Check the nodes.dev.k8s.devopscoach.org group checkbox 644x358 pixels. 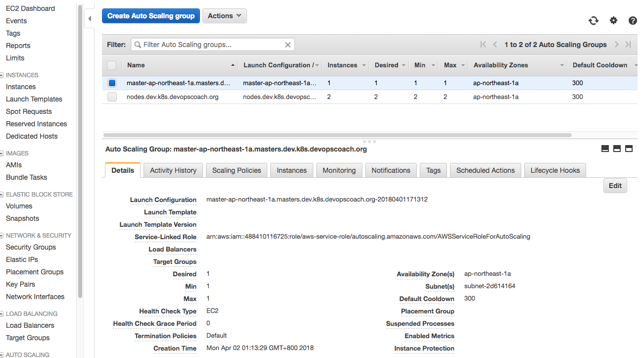pos(112,97)
